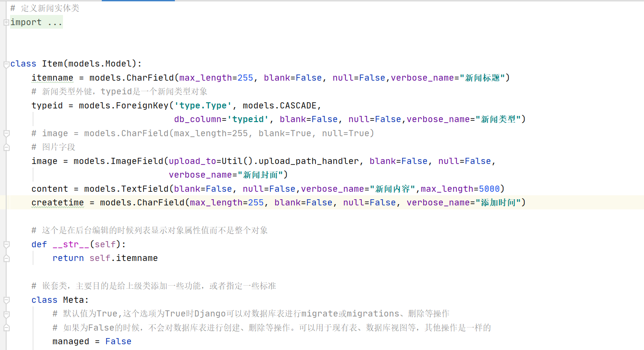
Task: Collapse the nested Meta class fold arrow
Action: tap(6, 300)
